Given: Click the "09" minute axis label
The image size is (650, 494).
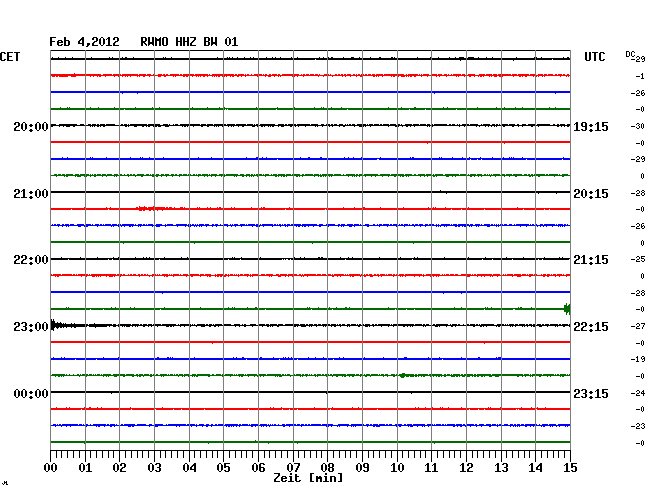Looking at the screenshot, I should [x=362, y=468].
